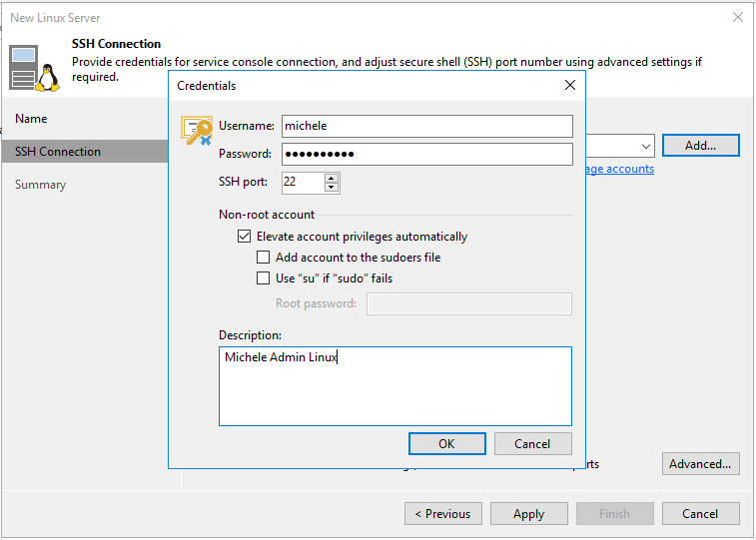This screenshot has width=756, height=540.
Task: Increase SSH port with up arrow
Action: tap(332, 179)
